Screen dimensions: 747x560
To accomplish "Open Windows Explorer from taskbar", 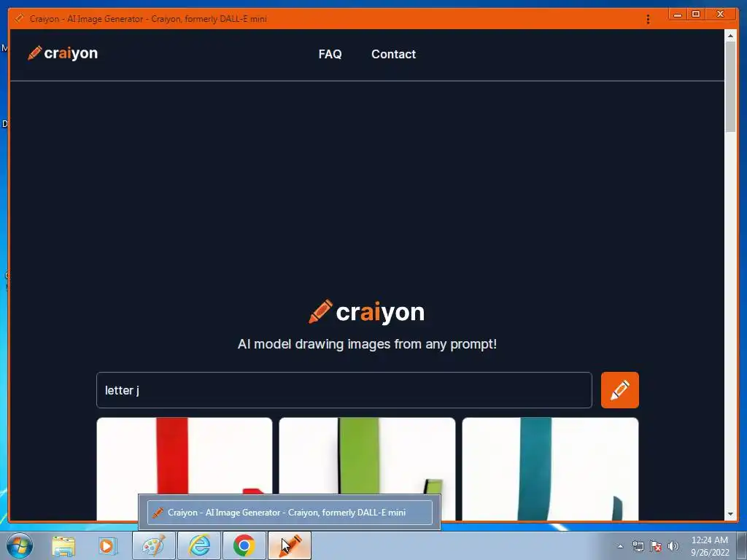I will [x=63, y=545].
